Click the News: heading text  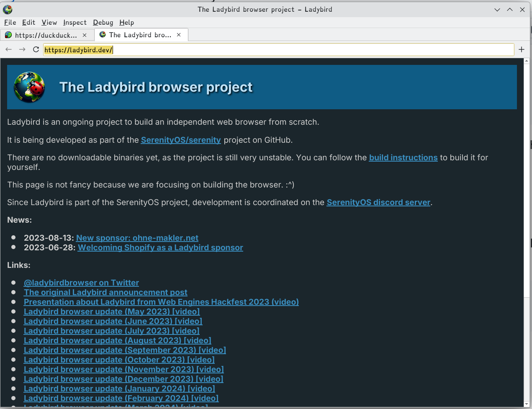pos(19,220)
